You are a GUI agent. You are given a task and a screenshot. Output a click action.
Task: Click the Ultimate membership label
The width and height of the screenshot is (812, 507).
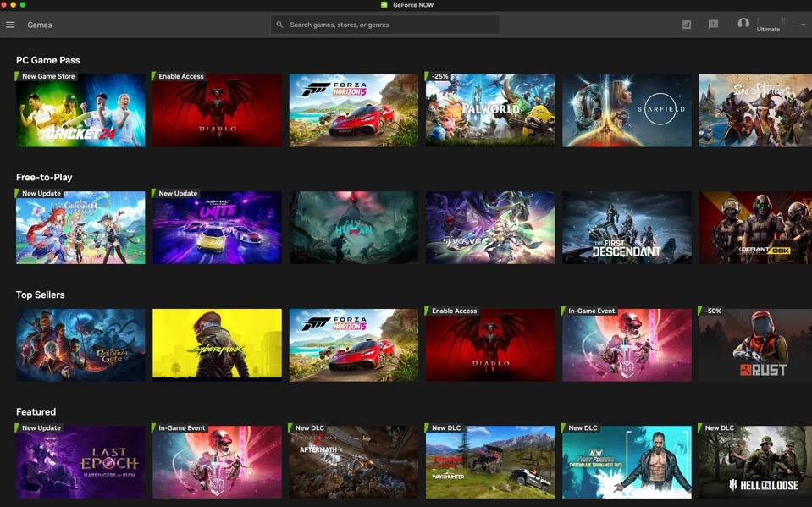(x=768, y=30)
